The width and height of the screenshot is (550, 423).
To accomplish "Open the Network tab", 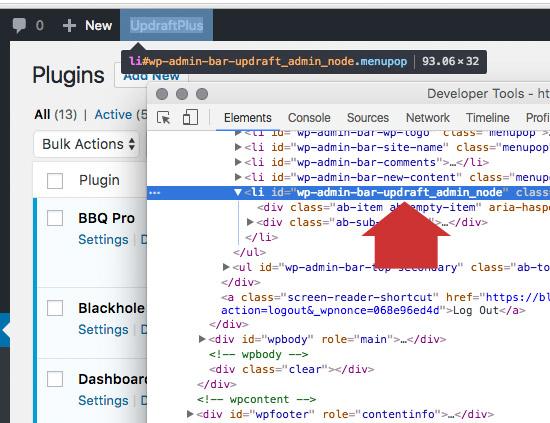I will pos(428,118).
